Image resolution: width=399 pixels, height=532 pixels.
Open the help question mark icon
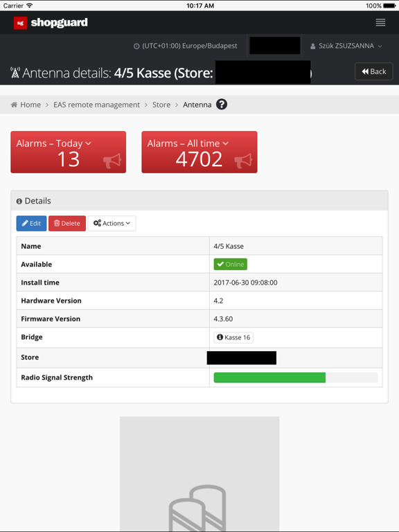[222, 105]
